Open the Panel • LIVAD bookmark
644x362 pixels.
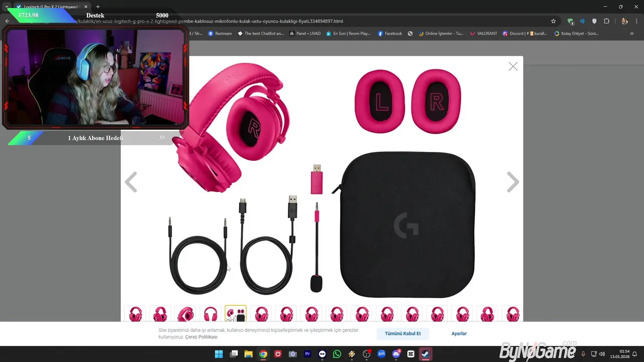click(x=305, y=34)
